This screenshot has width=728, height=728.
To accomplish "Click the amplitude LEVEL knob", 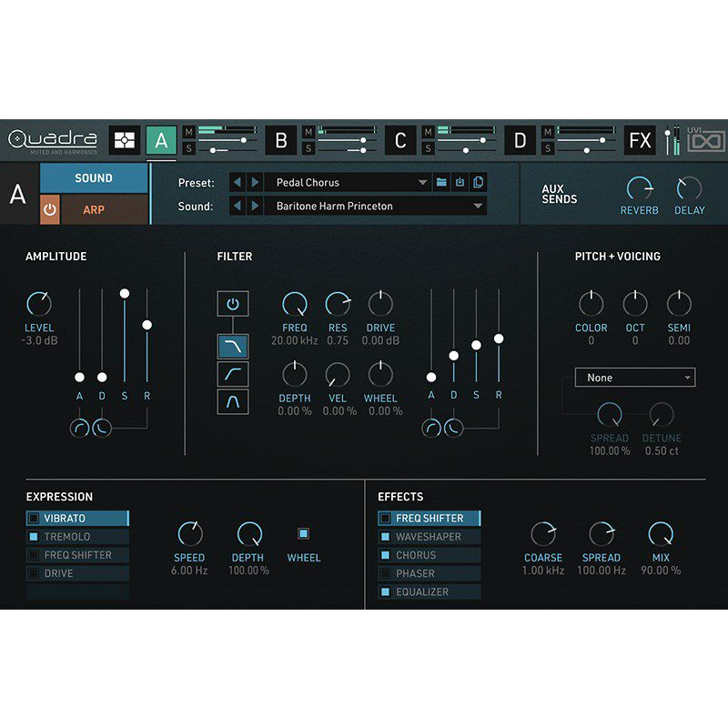I will click(x=39, y=304).
